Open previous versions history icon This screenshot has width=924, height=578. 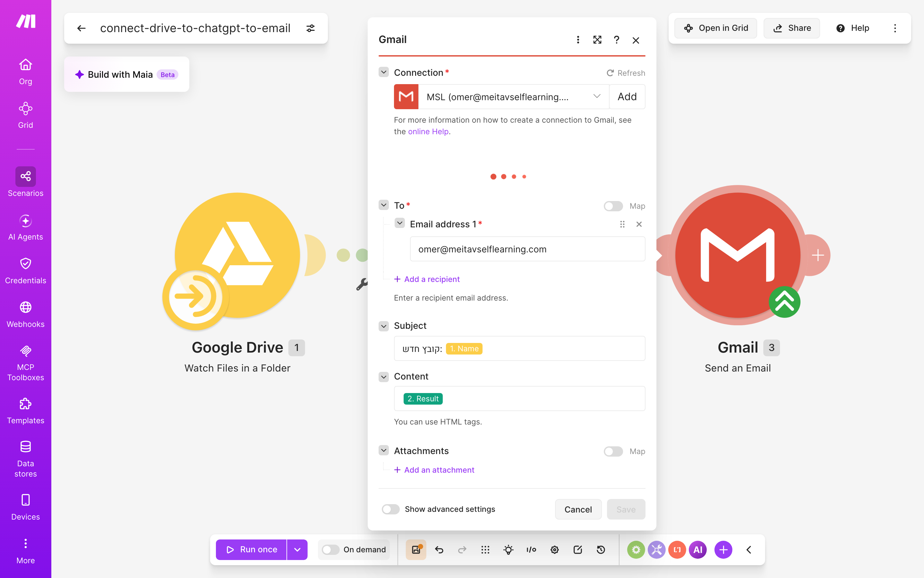click(x=601, y=550)
